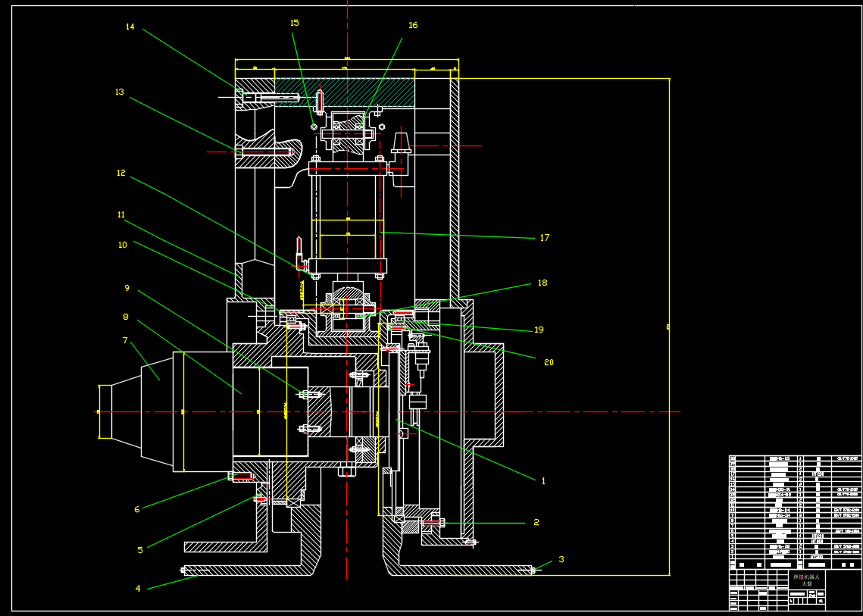863x616 pixels.
Task: Click the callout number 6
Action: 137,509
